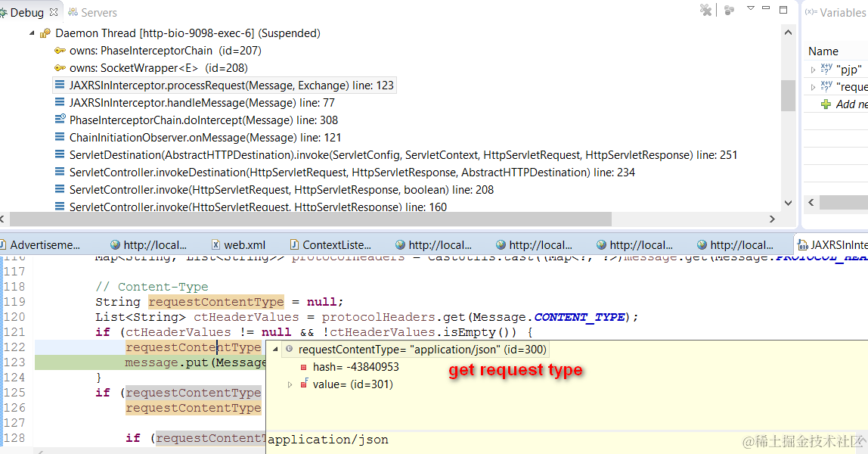This screenshot has width=868, height=454.
Task: Open the Variables view tab
Action: [x=836, y=12]
